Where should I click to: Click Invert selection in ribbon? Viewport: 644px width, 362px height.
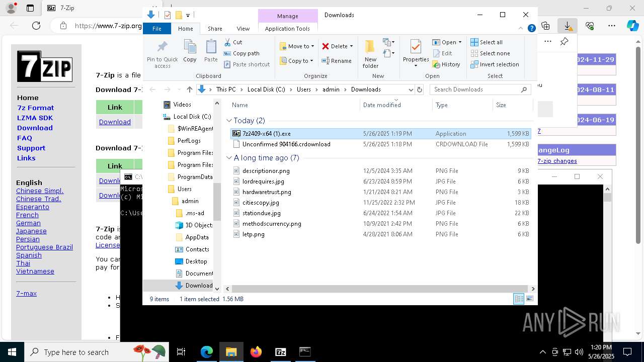click(x=495, y=64)
